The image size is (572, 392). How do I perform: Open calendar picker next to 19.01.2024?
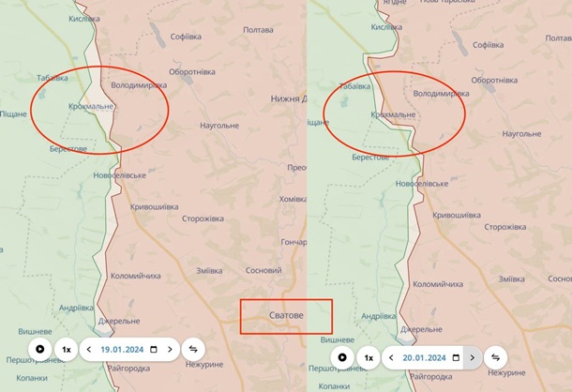point(154,349)
